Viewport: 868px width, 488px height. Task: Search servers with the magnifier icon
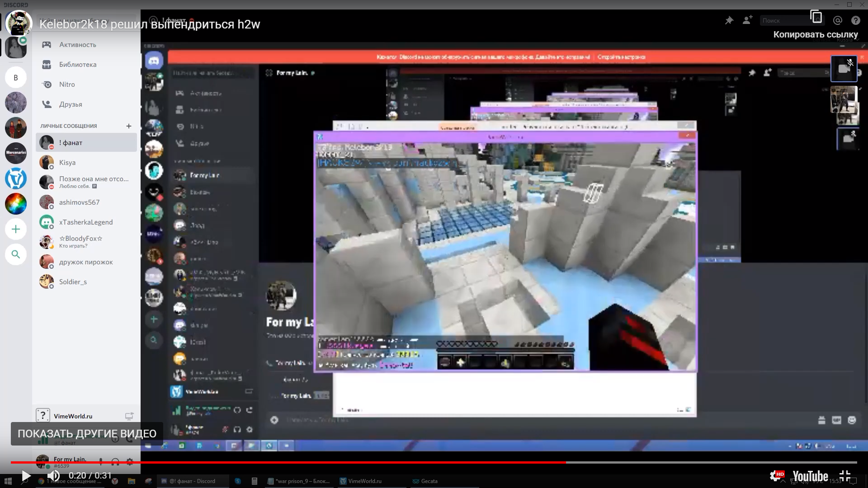click(x=16, y=254)
